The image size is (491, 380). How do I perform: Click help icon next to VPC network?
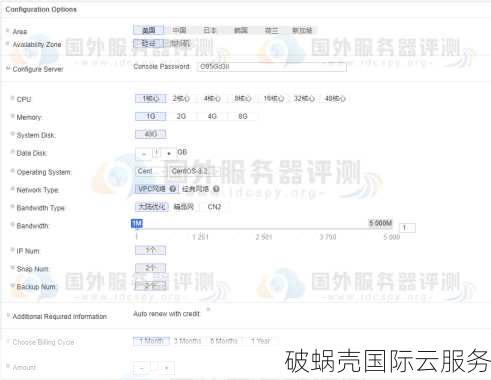(173, 189)
